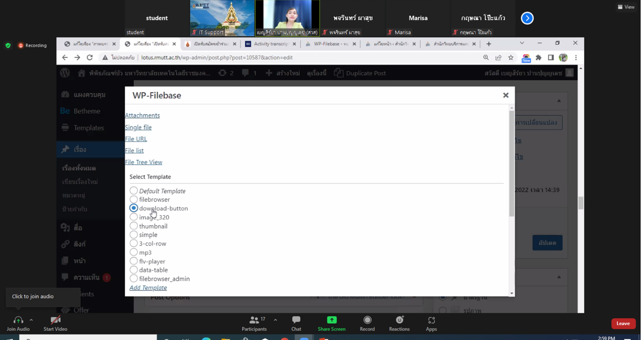The height and width of the screenshot is (340, 644).
Task: Open Zoom Reactions menu
Action: click(x=399, y=323)
